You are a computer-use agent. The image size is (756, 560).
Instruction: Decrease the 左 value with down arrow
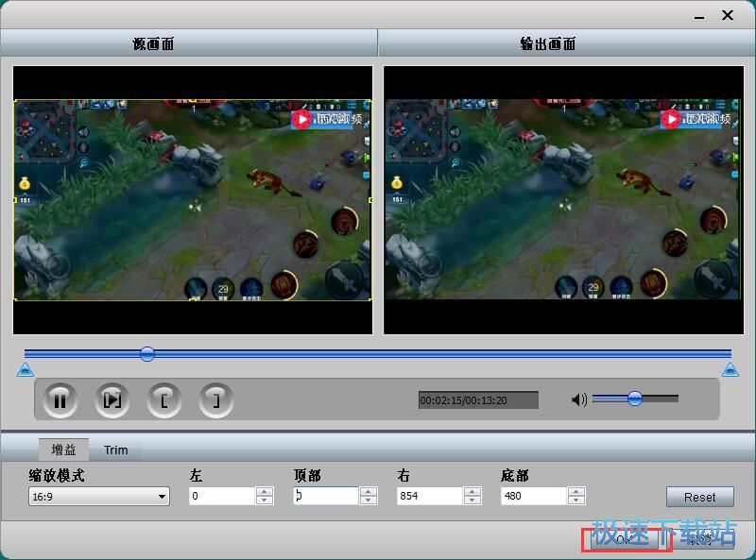(x=265, y=501)
